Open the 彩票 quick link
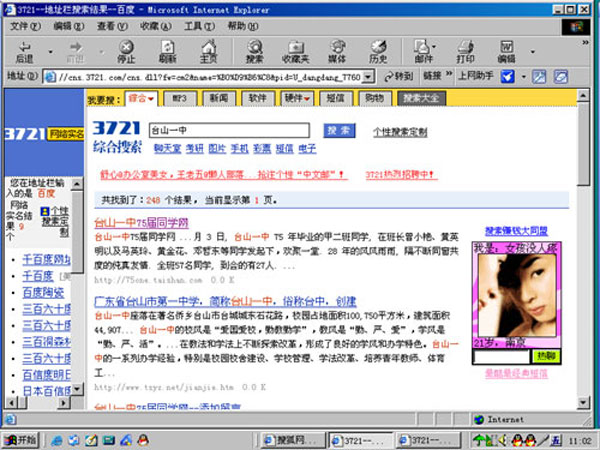Viewport: 600px width, 450px height. (262, 149)
